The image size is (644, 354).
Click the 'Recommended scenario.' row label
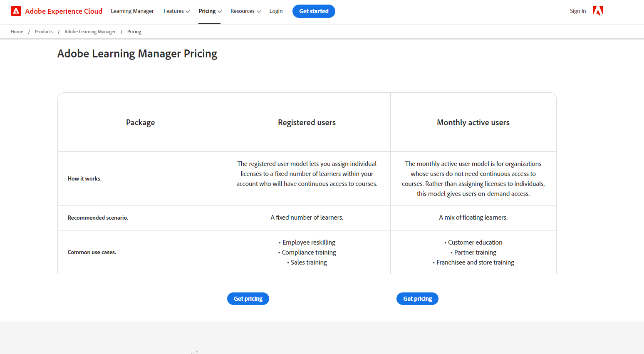click(98, 218)
